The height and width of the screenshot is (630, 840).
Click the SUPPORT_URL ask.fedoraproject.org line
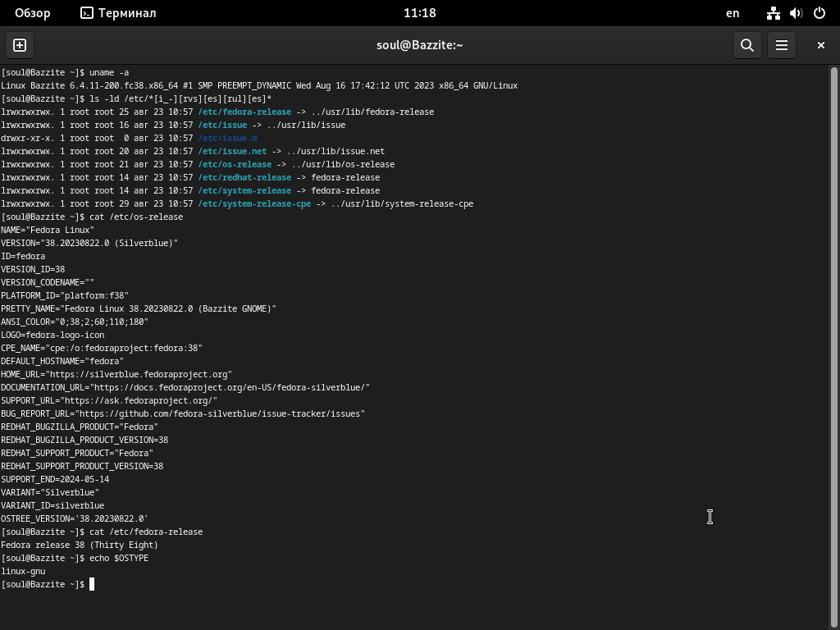[x=109, y=400]
